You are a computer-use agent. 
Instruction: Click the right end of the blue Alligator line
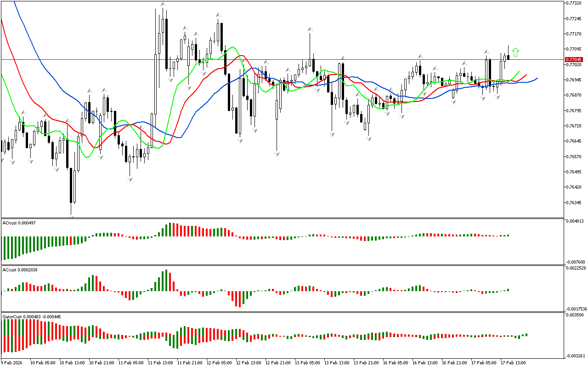[x=537, y=78]
